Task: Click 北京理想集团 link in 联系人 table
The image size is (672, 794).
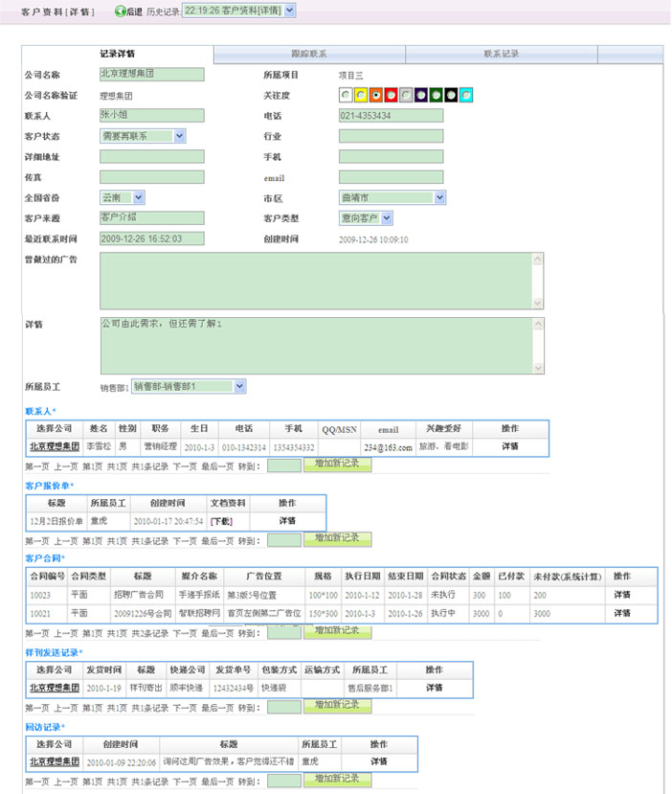Action: (54, 446)
